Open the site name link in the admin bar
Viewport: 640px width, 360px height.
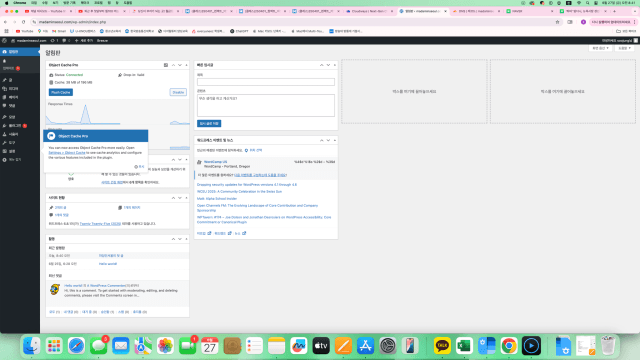(x=29, y=40)
